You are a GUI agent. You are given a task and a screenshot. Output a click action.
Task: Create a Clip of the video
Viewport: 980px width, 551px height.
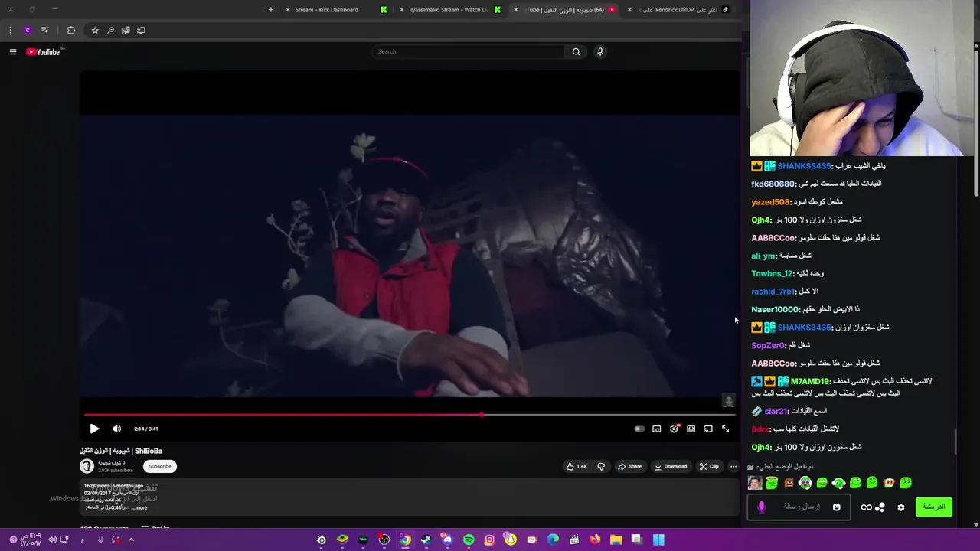pos(709,466)
